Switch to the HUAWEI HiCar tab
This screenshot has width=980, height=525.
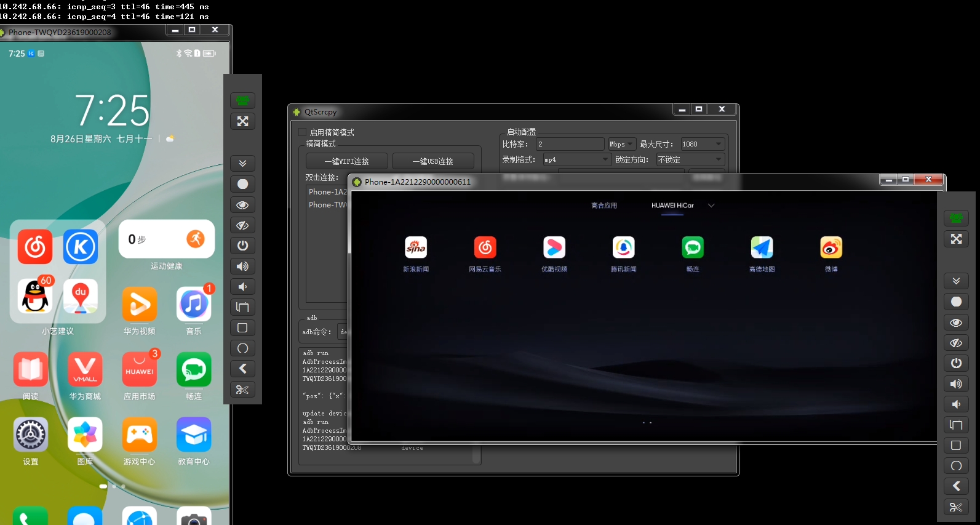tap(672, 206)
